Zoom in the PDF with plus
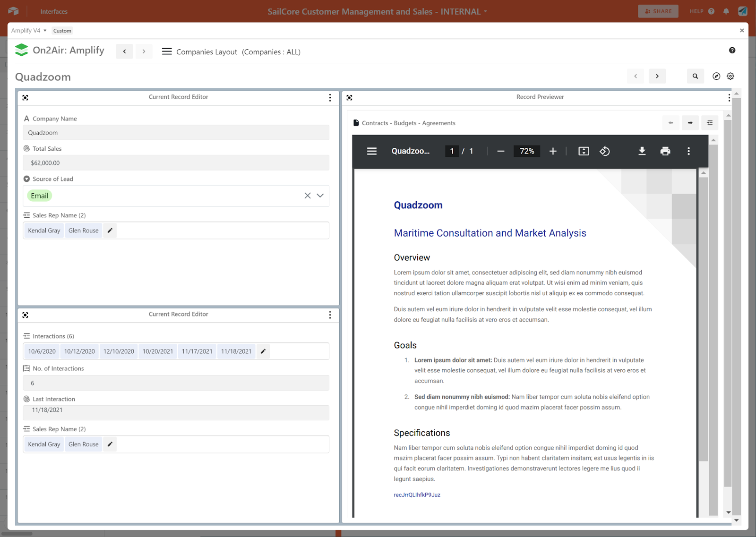The height and width of the screenshot is (537, 756). pos(553,151)
